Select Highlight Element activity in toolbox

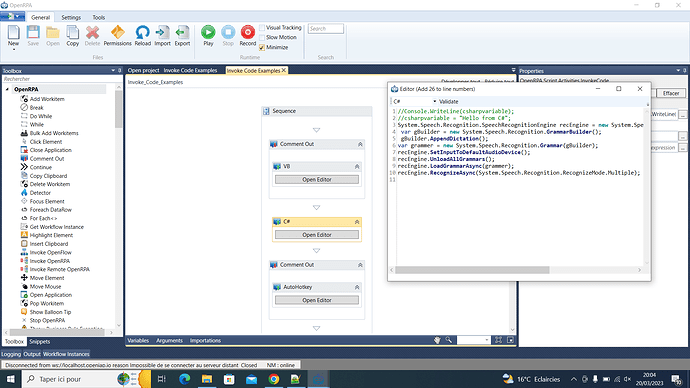point(51,235)
